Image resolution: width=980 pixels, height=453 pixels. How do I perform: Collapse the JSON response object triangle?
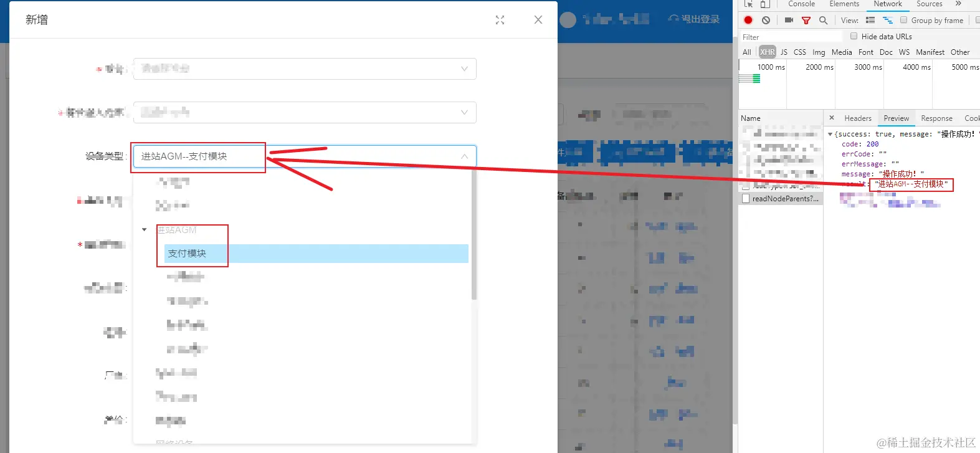(830, 134)
